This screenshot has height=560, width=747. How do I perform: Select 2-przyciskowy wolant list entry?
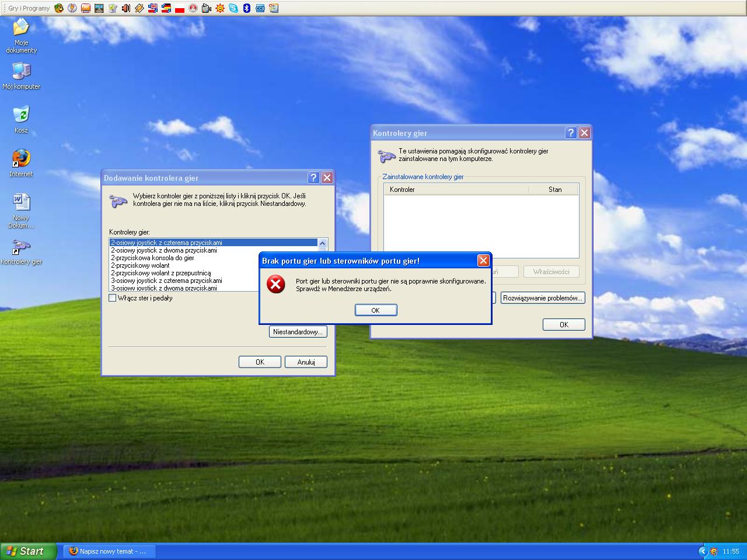coord(184,265)
